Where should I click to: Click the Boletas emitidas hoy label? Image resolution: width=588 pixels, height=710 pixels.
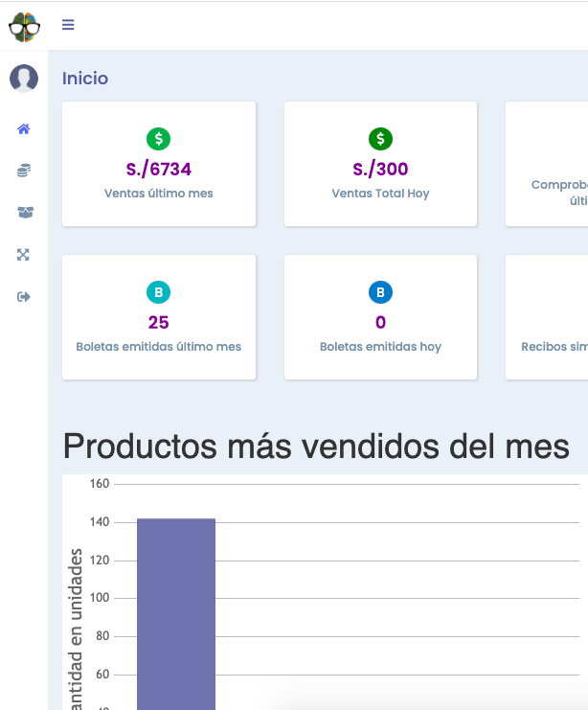380,347
